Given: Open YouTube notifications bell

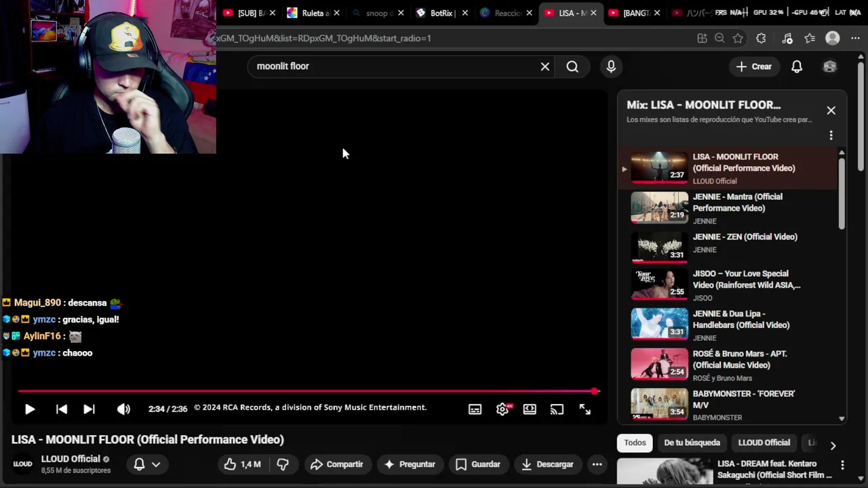Looking at the screenshot, I should click(x=797, y=66).
